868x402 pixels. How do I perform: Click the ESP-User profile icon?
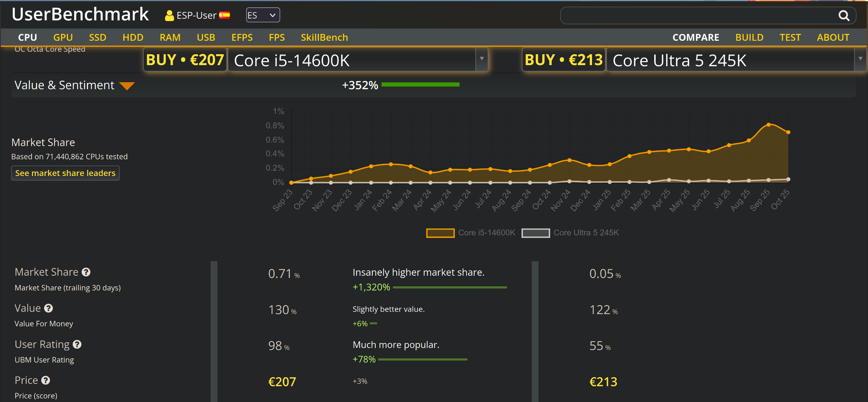[x=169, y=16]
